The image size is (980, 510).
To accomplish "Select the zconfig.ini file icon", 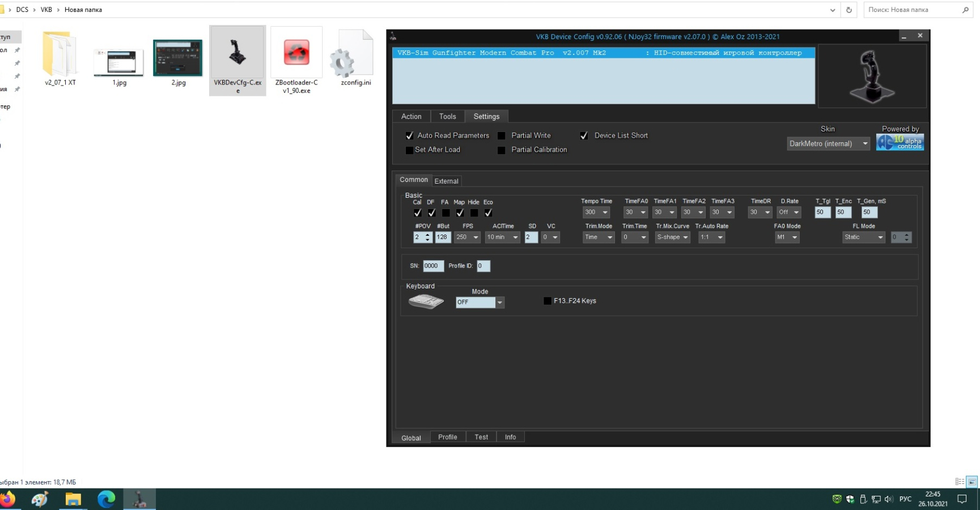I will 351,54.
